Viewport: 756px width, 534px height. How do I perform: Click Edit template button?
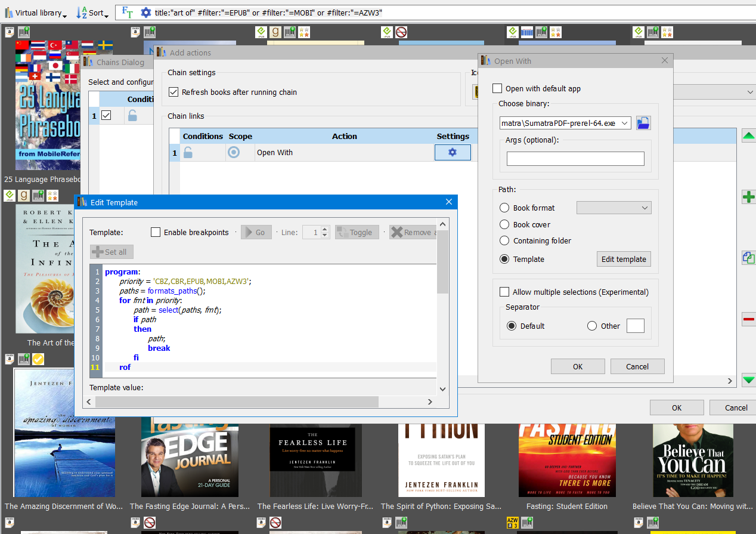pos(624,259)
